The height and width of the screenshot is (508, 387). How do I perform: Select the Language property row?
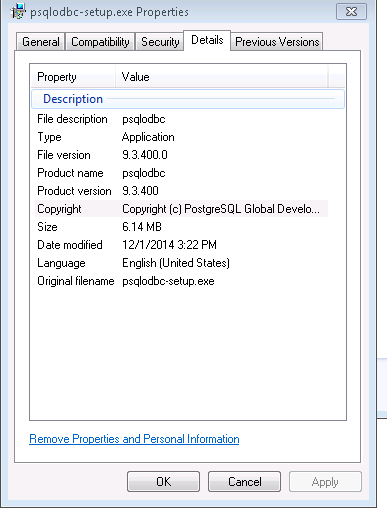(x=181, y=263)
